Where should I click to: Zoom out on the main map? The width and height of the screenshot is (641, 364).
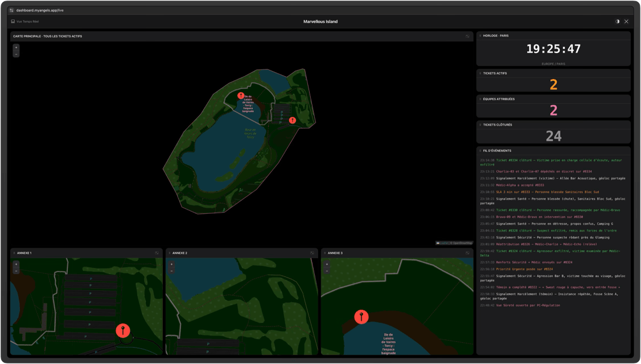[x=17, y=54]
